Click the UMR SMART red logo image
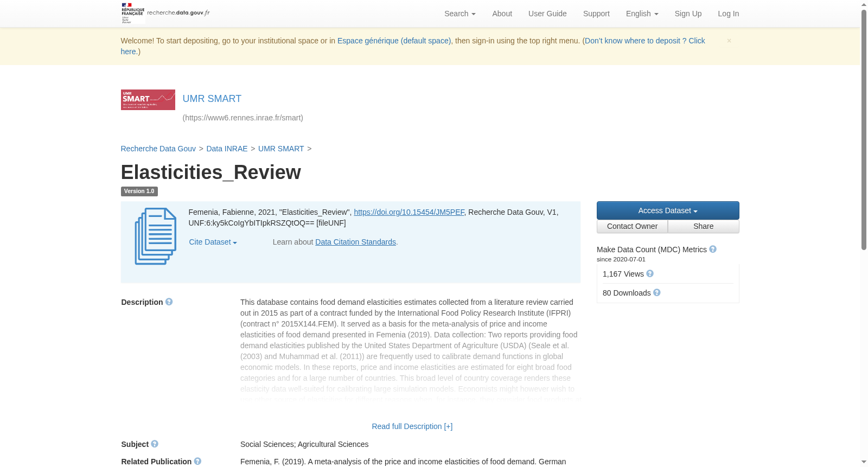 148,100
